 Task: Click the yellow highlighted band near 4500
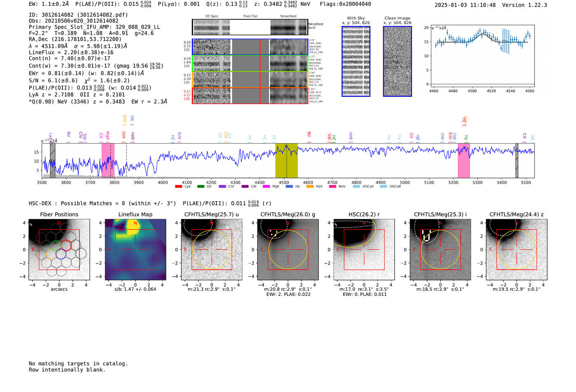click(286, 160)
